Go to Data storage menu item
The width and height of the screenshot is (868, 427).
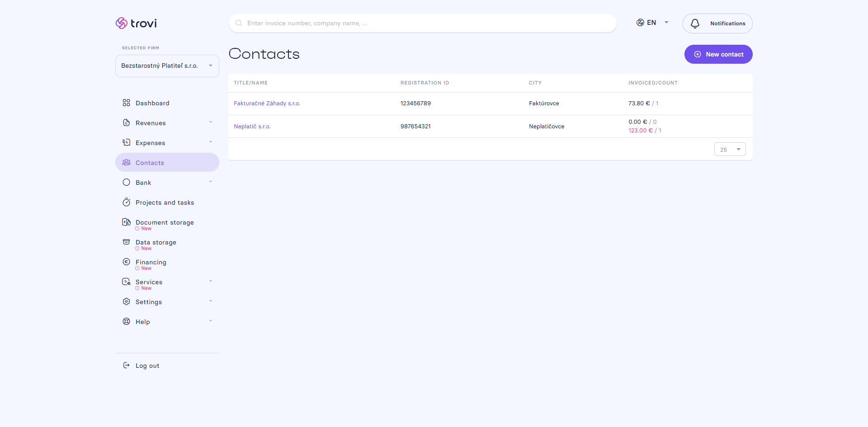tap(156, 242)
